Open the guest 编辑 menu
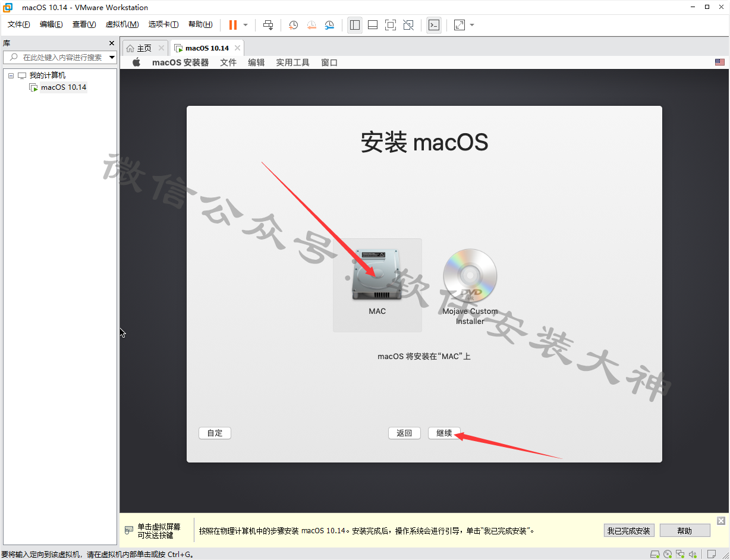 click(x=256, y=62)
